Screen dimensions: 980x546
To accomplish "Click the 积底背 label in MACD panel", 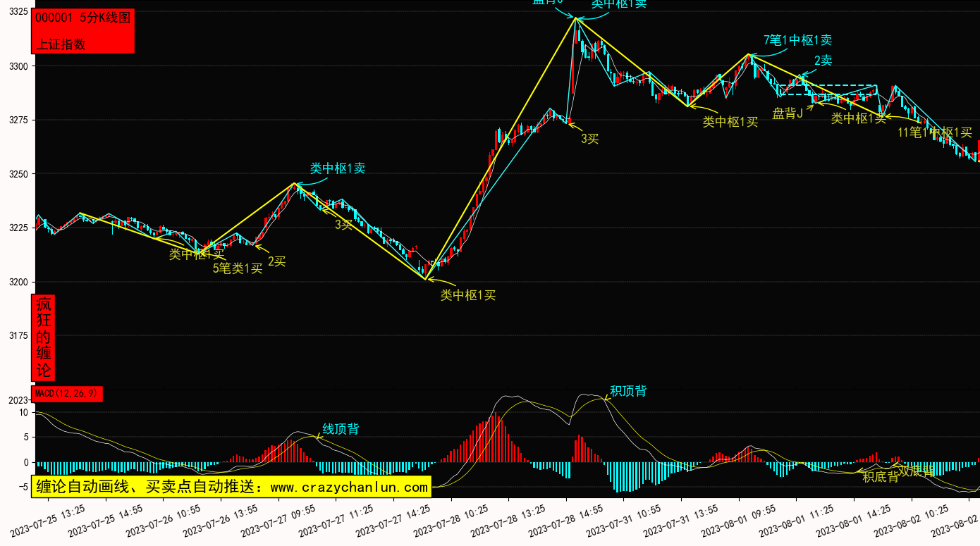I will pyautogui.click(x=881, y=477).
